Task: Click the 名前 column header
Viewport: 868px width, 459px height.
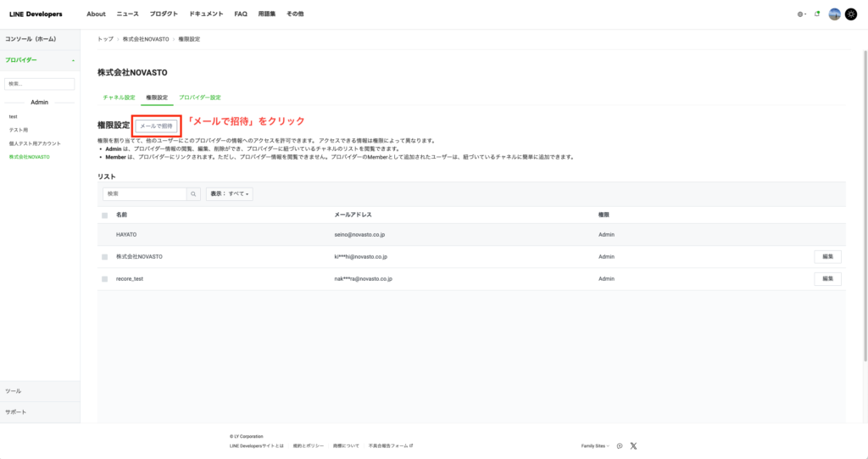Action: [x=122, y=216]
